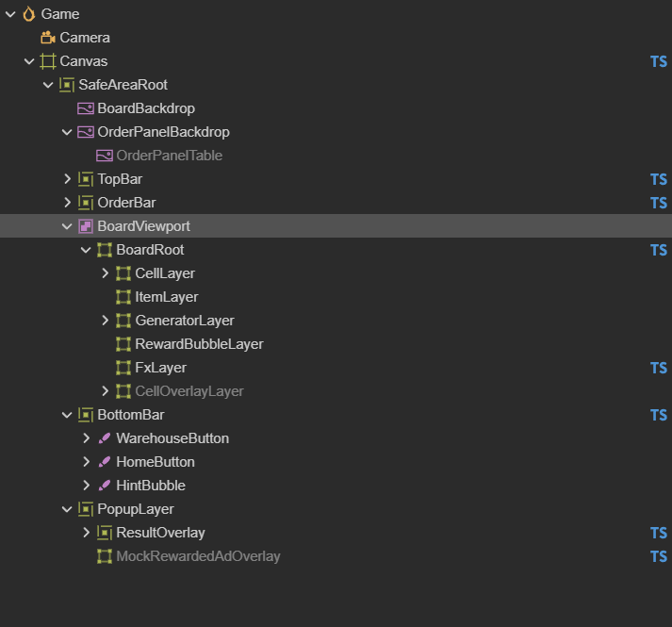Click the widget icon beside BottomBar

coord(85,415)
